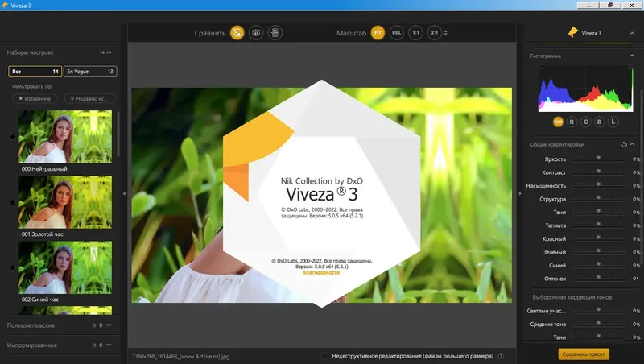The image size is (644, 364).
Task: Favorite the 000 Нейтральный preset star
Action: (13, 137)
